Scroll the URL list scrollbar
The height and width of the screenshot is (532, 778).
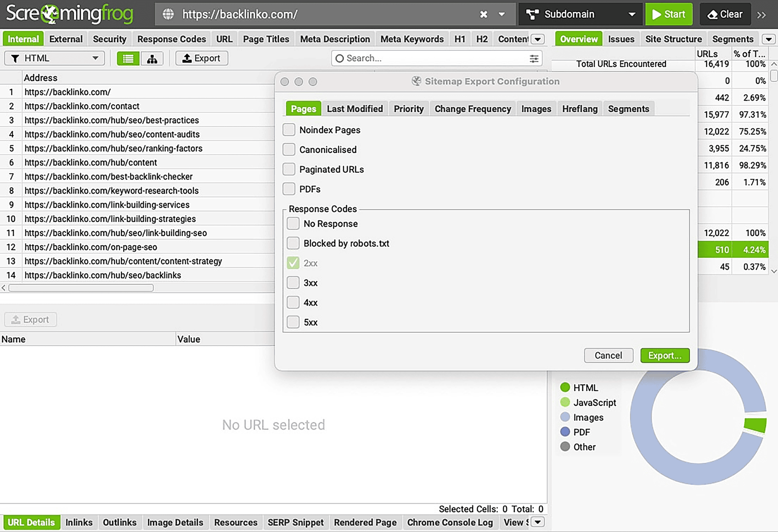click(x=80, y=288)
